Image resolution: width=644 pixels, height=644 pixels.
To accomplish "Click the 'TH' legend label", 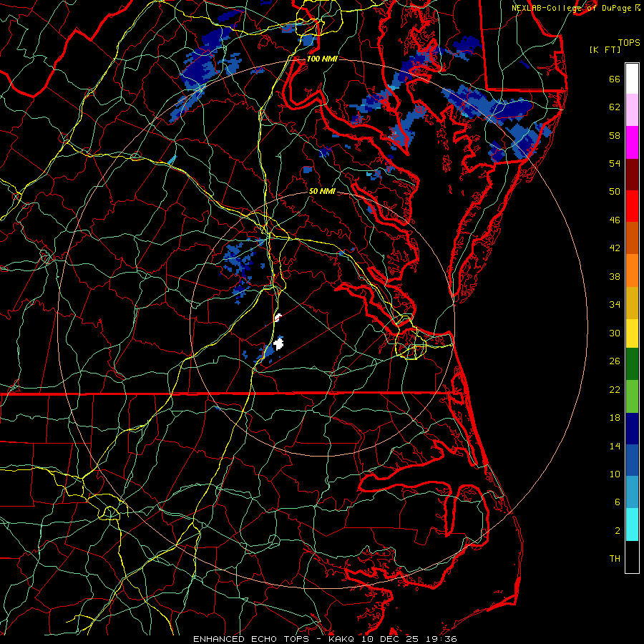I will [x=615, y=559].
